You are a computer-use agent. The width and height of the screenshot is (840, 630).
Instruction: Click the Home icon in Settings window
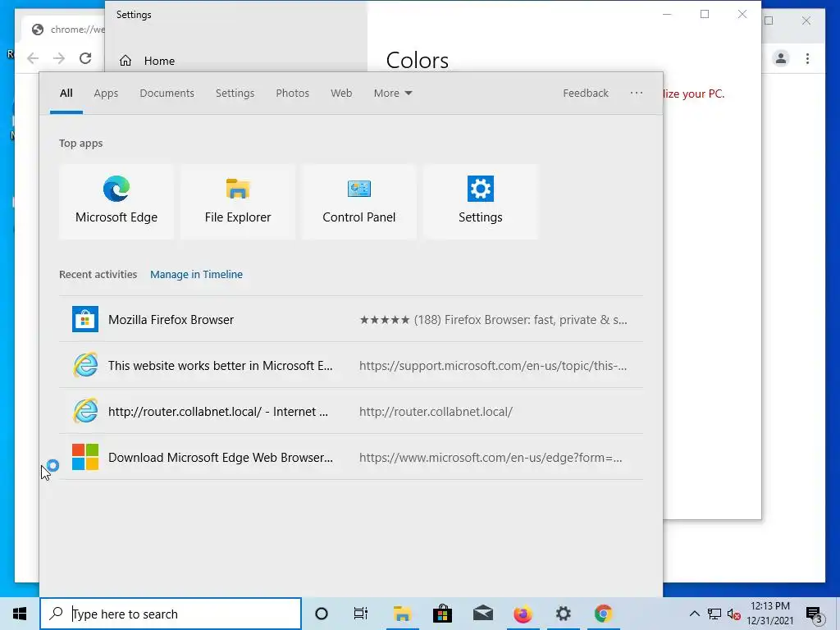point(126,61)
